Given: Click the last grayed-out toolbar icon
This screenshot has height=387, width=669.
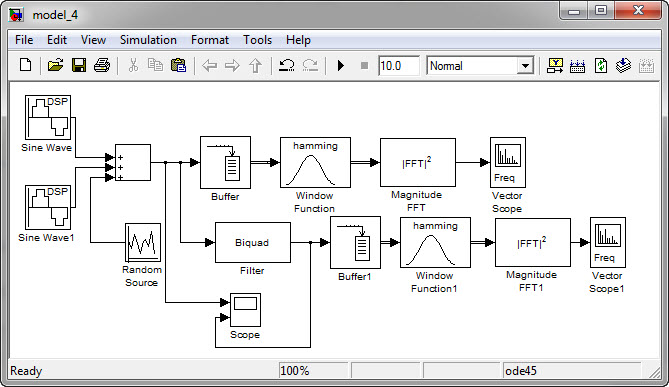Looking at the screenshot, I should pos(646,66).
